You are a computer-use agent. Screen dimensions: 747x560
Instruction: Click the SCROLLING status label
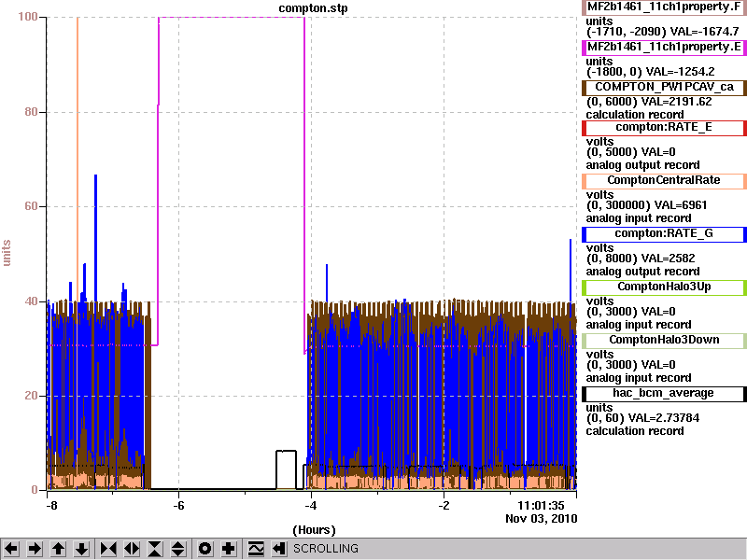[x=325, y=549]
